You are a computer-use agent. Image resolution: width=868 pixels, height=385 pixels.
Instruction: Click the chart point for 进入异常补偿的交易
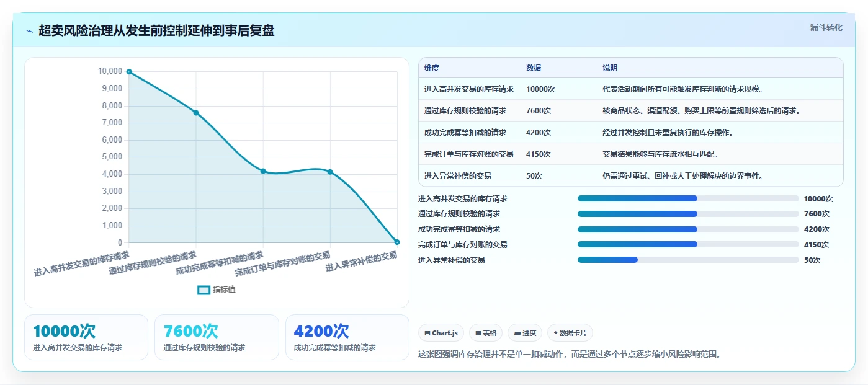coord(397,242)
